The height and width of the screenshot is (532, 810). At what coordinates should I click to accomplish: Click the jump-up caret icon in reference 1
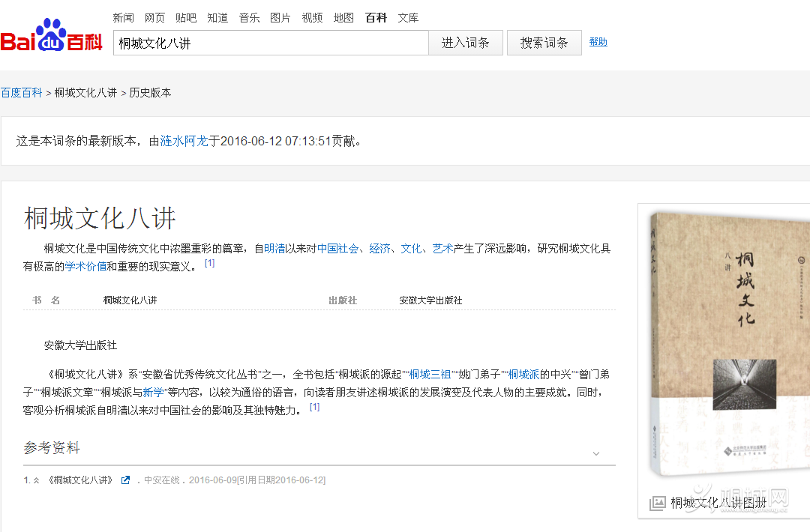point(36,480)
